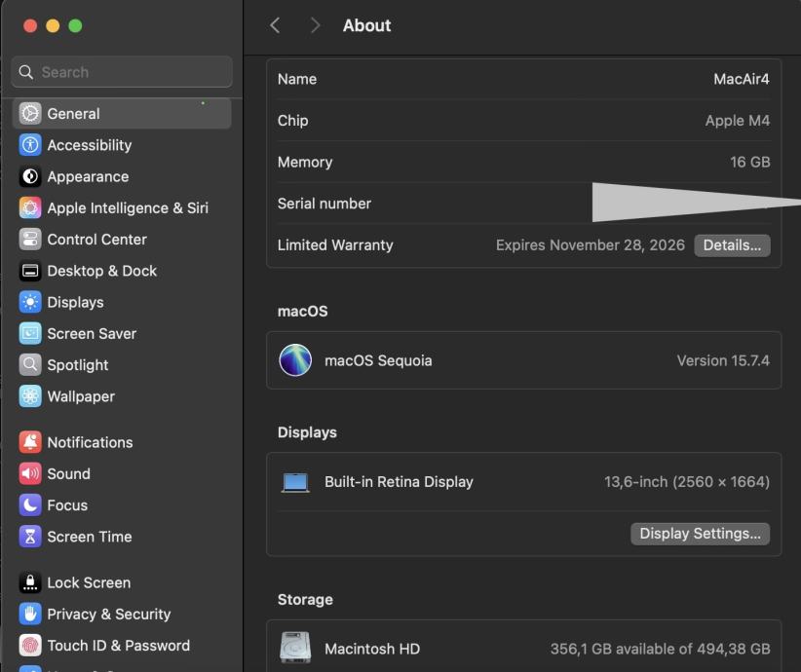The width and height of the screenshot is (801, 672).
Task: Open the Displays sidebar icon
Action: 30,302
